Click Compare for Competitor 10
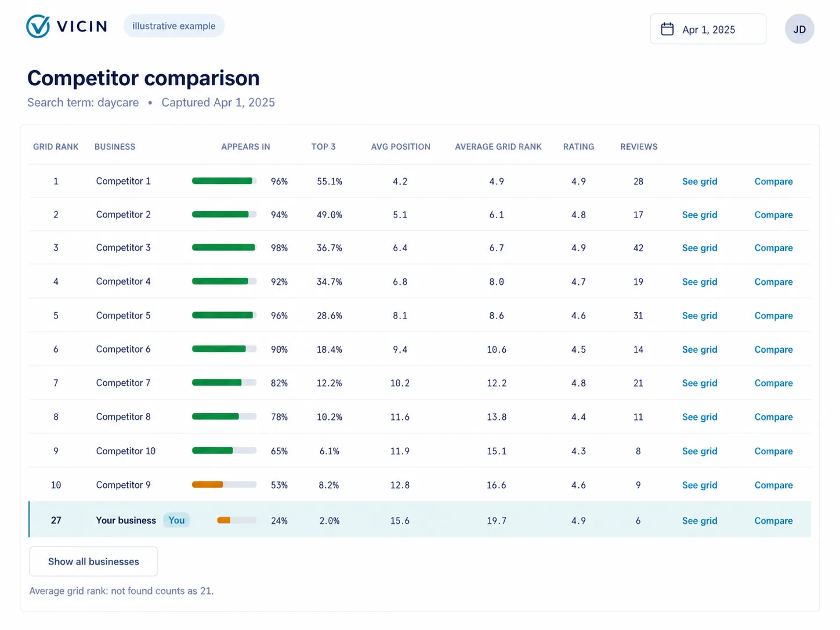 click(x=773, y=451)
